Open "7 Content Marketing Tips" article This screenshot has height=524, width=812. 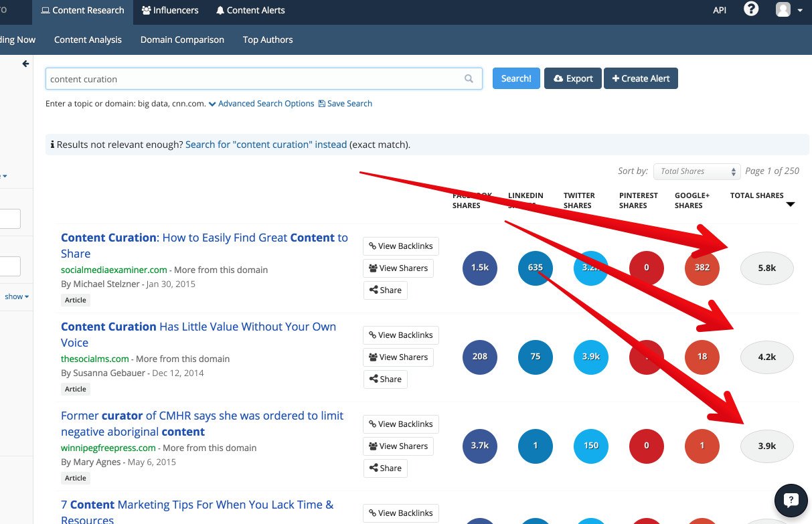[197, 511]
